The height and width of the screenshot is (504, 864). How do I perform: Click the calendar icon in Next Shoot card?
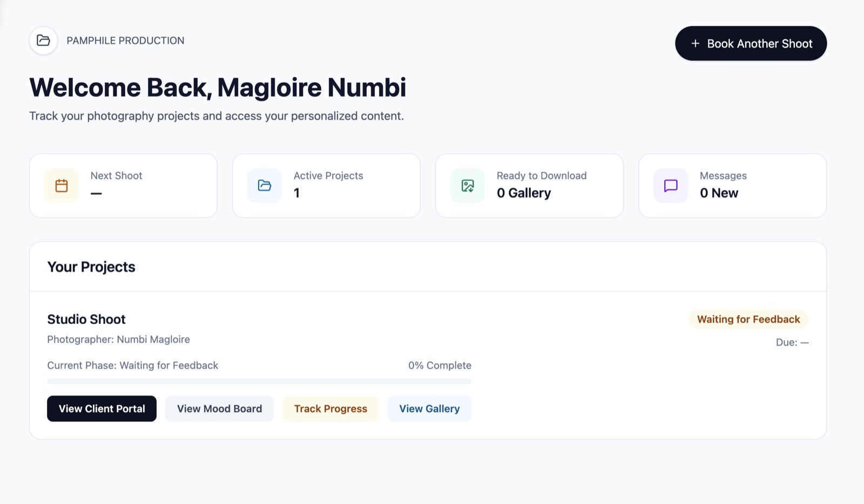click(x=62, y=186)
